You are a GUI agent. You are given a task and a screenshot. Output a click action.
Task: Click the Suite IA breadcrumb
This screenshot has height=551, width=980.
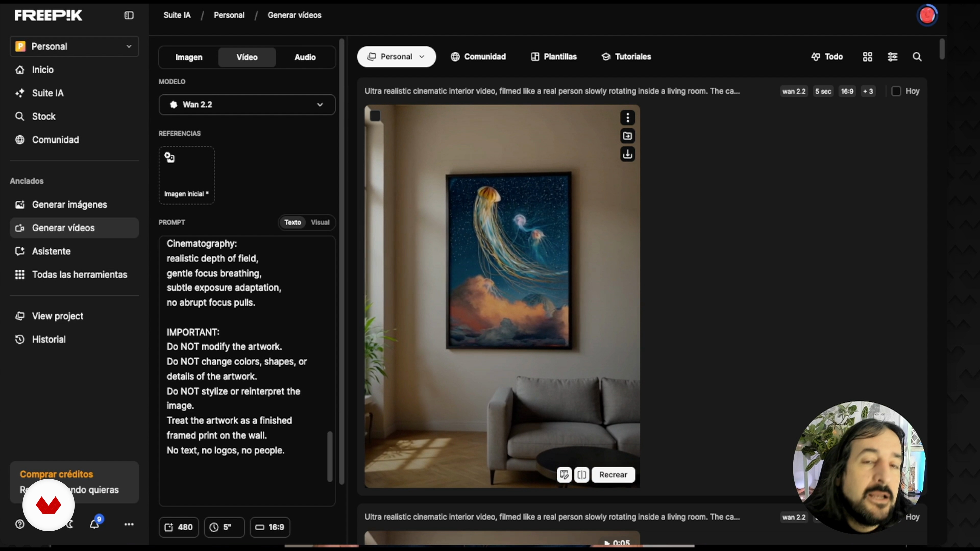pyautogui.click(x=177, y=15)
